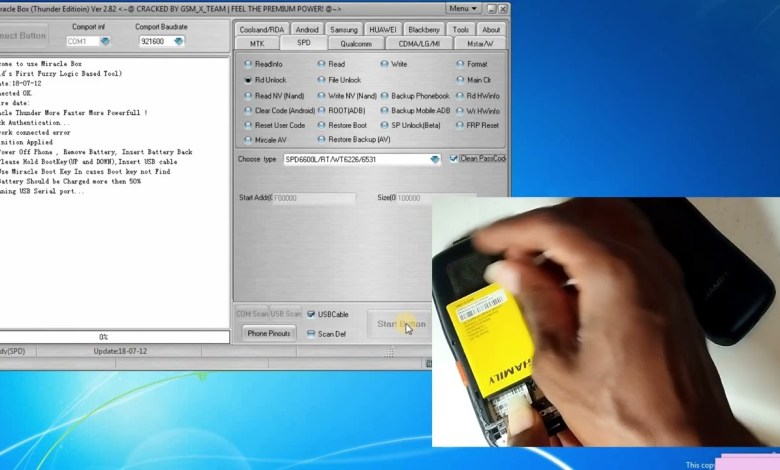The height and width of the screenshot is (470, 780).
Task: Choose the Backup Phonebook option
Action: [x=385, y=96]
